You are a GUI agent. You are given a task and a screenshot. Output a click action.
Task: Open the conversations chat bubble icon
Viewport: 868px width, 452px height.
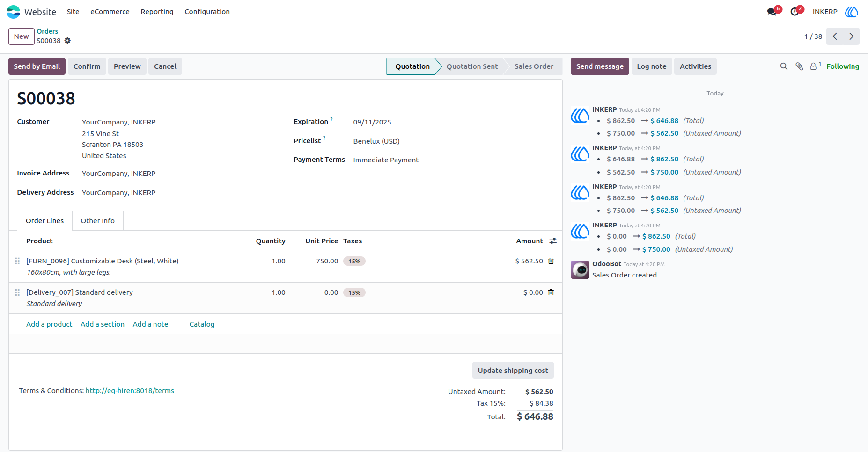pyautogui.click(x=772, y=12)
